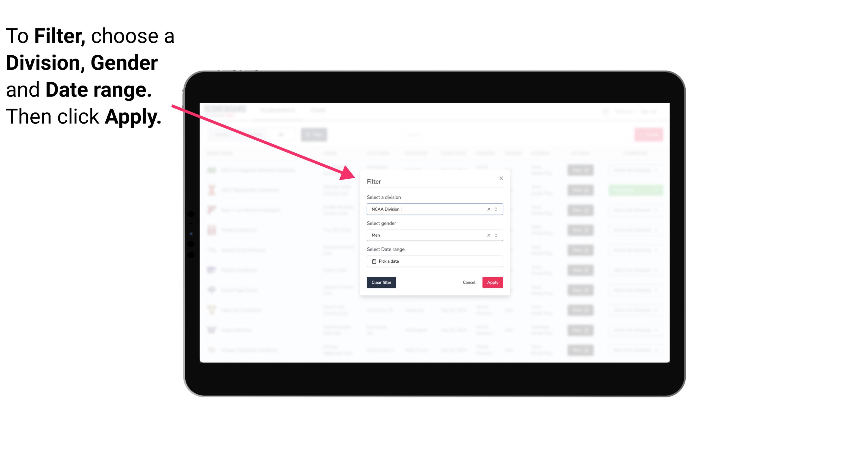Click the Filter dialog close icon

500,178
